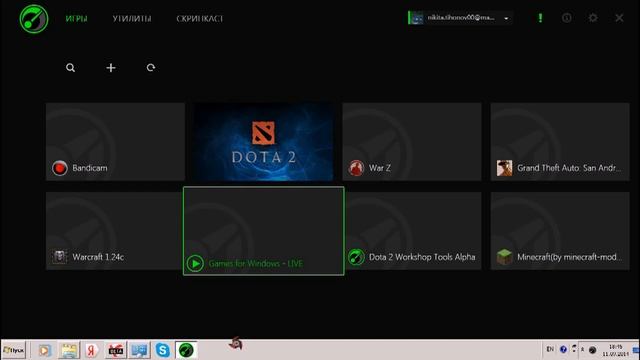Click the GTA San Andreas icon

pos(504,168)
